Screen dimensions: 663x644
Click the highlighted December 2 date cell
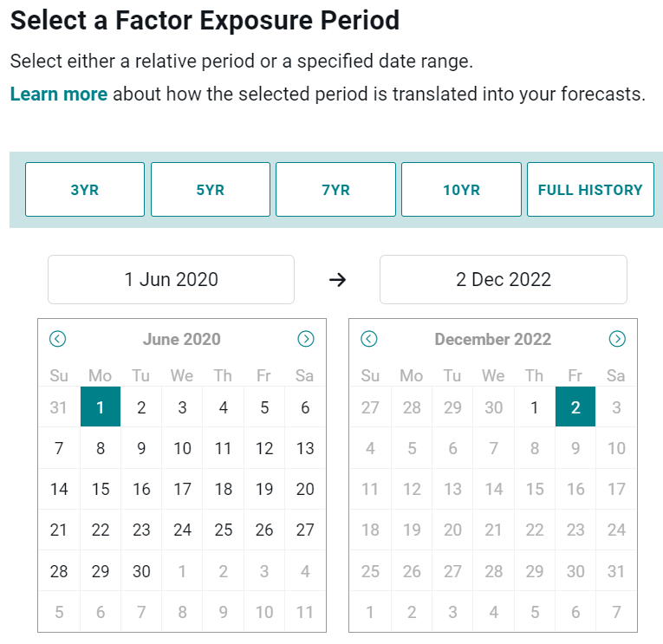pos(575,407)
